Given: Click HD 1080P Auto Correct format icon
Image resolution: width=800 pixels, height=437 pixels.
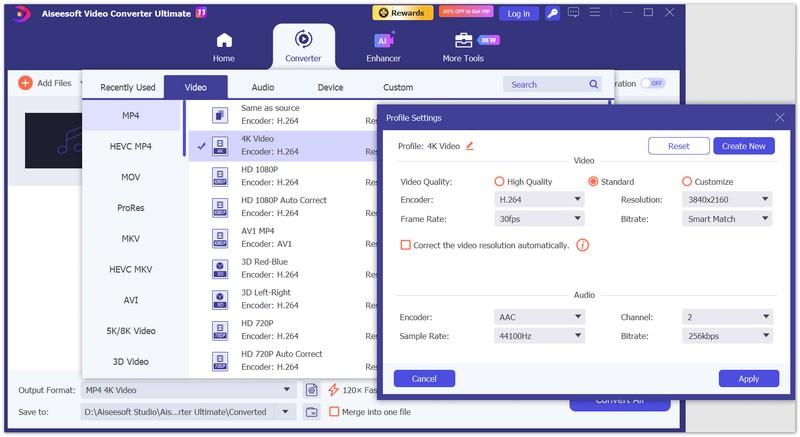Looking at the screenshot, I should pyautogui.click(x=220, y=207).
